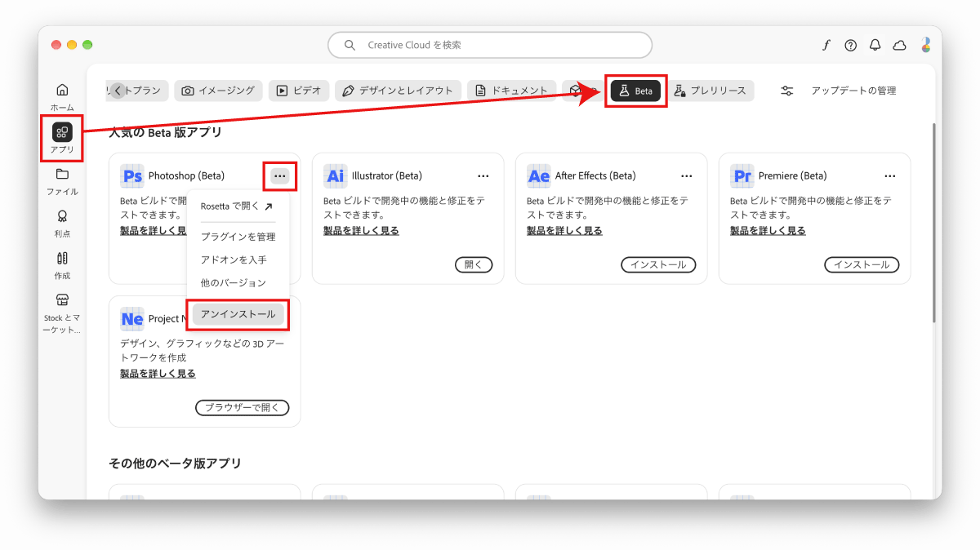Choose アンインストール from context menu

tap(238, 314)
